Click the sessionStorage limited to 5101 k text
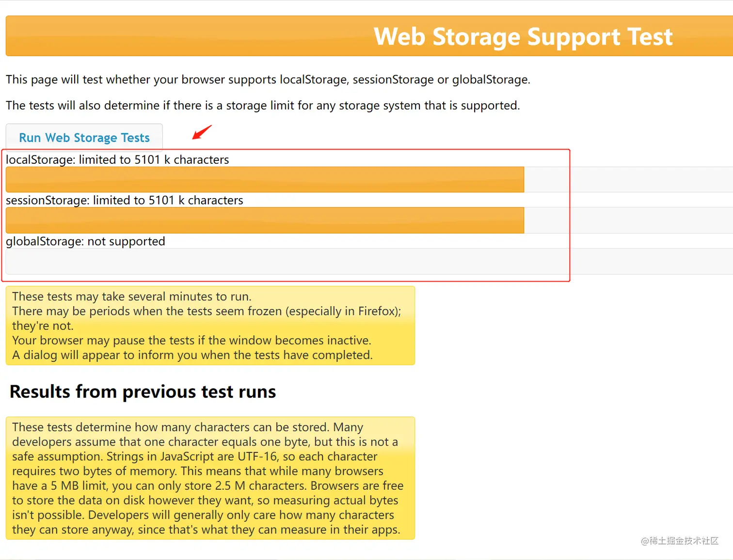733x560 pixels. point(125,200)
